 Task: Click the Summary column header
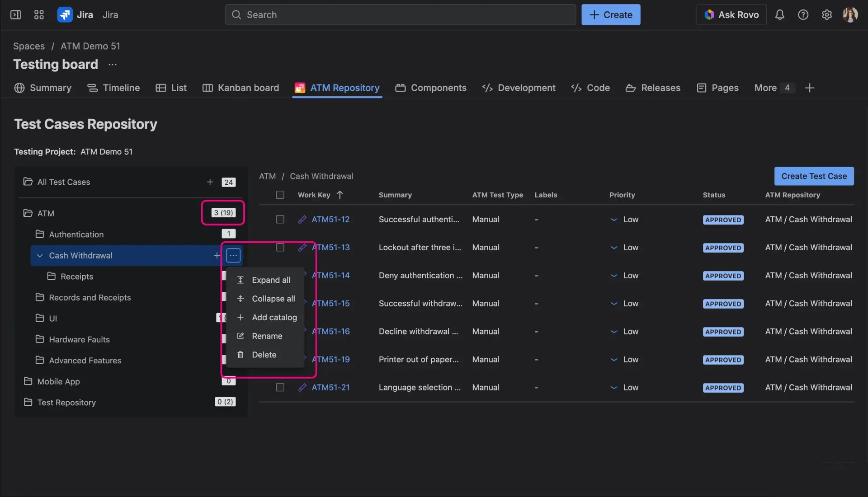tap(395, 195)
